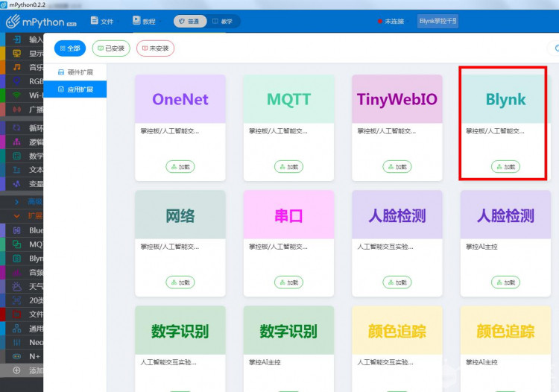Screen dimensions: 559x392
Task: Select the 音乐 music note category icon
Action: 16,67
